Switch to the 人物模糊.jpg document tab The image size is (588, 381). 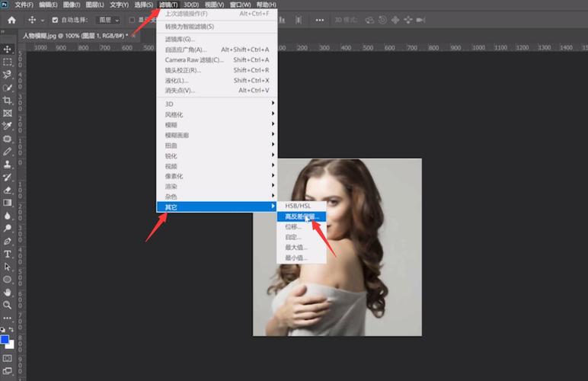(x=69, y=36)
